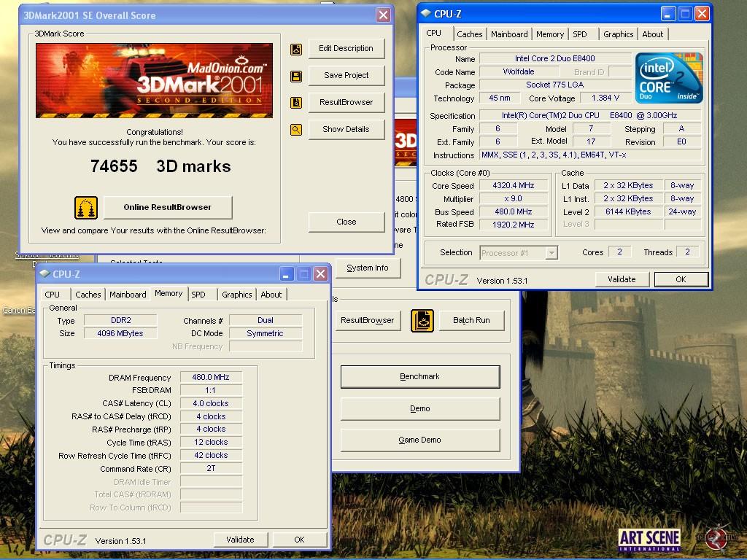Open About tab in CPU window

click(652, 34)
